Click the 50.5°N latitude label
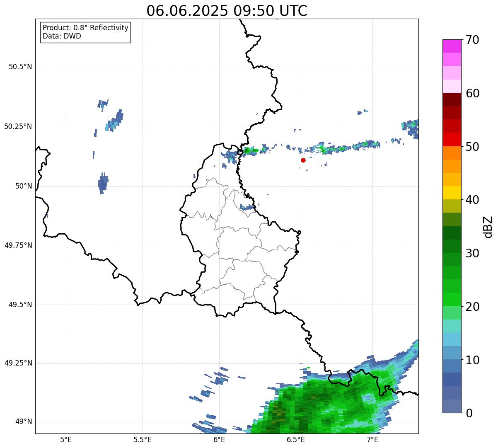Viewport: 498px width, 448px height. pos(20,67)
